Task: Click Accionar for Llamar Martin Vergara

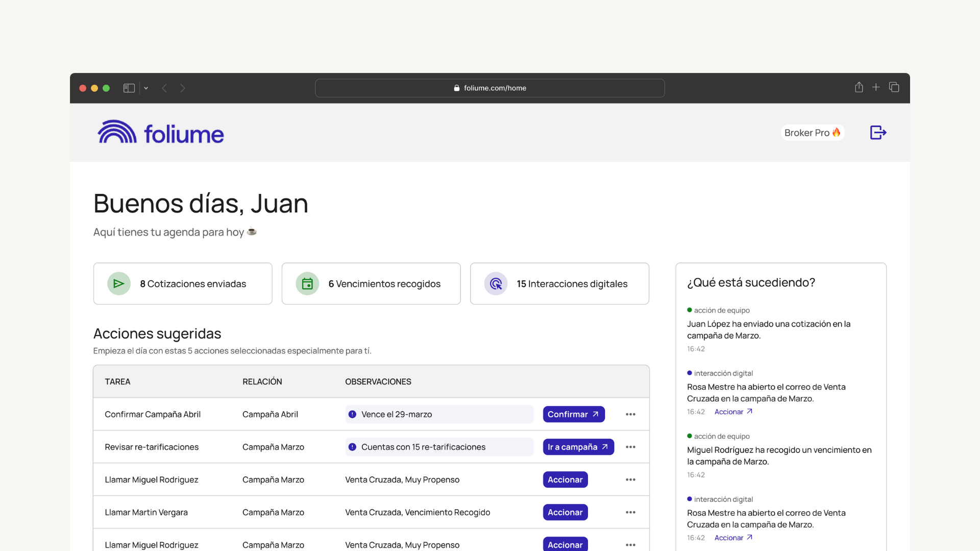Action: pos(565,512)
